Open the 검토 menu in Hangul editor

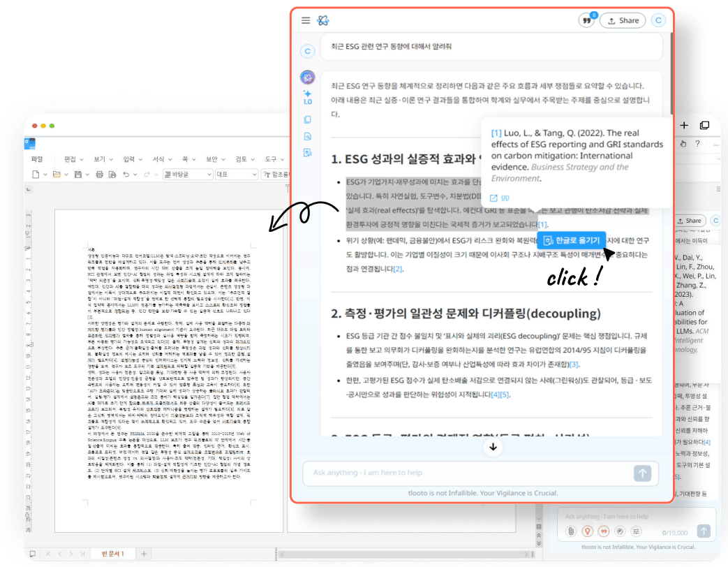coord(245,159)
